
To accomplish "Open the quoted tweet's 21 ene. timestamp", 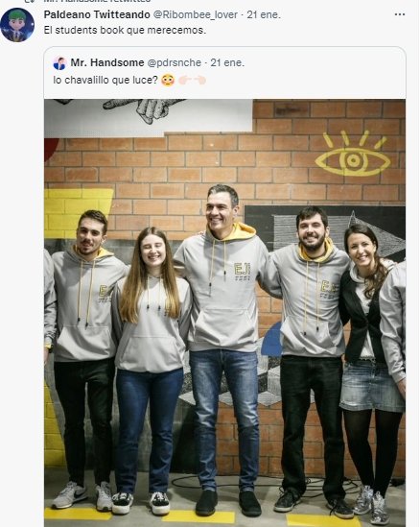I will tap(227, 62).
